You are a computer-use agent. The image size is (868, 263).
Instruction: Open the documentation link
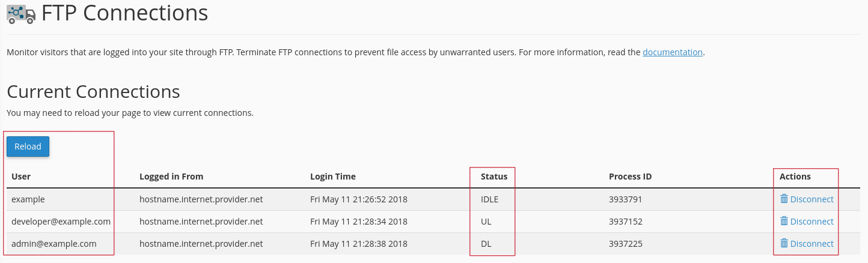coord(672,52)
